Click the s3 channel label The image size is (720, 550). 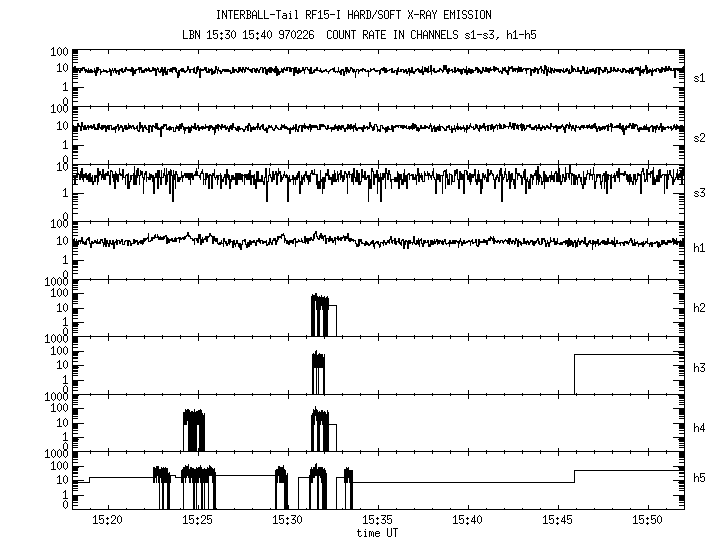click(x=699, y=192)
